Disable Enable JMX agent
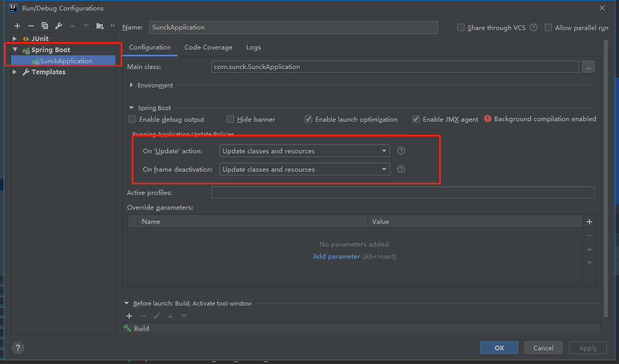Screen dimensions: 619x364 [x=416, y=119]
